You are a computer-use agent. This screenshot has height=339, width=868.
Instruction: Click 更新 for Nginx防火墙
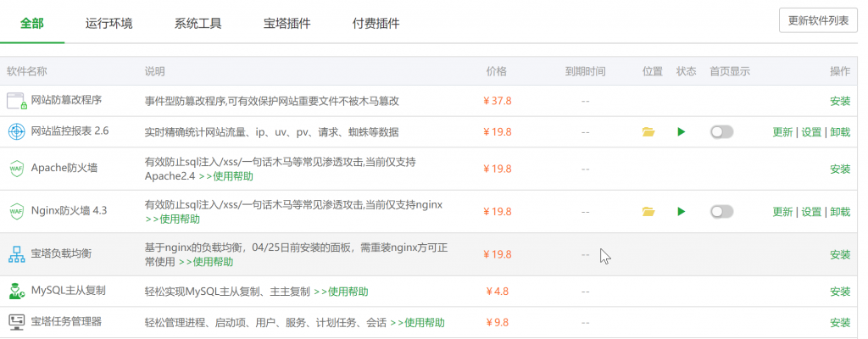click(x=782, y=212)
